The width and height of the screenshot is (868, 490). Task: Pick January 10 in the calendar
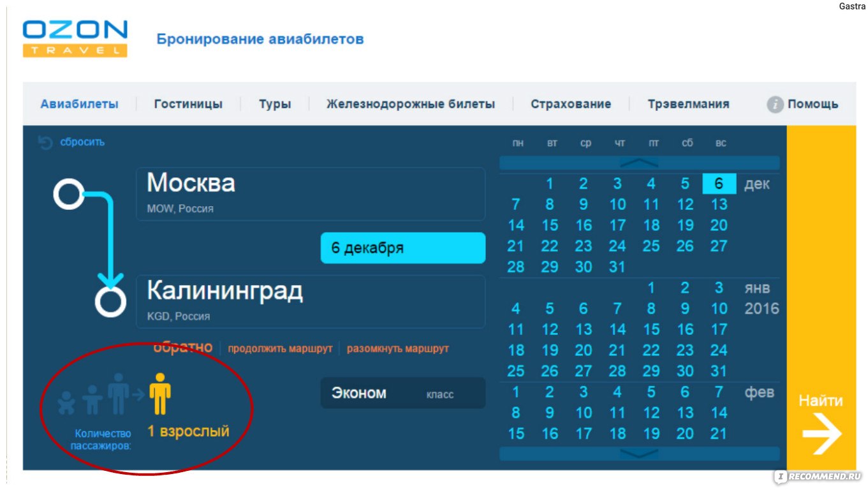[719, 309]
